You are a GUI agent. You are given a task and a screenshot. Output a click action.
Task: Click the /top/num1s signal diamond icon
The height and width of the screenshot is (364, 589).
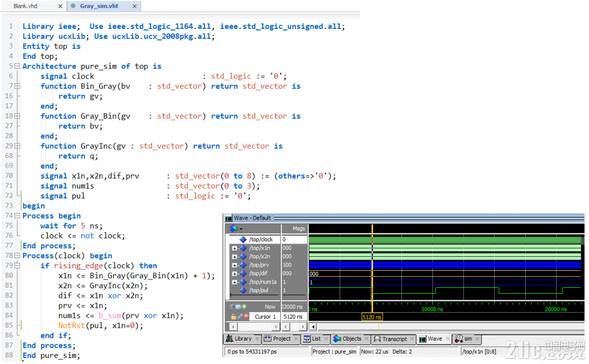tap(243, 282)
